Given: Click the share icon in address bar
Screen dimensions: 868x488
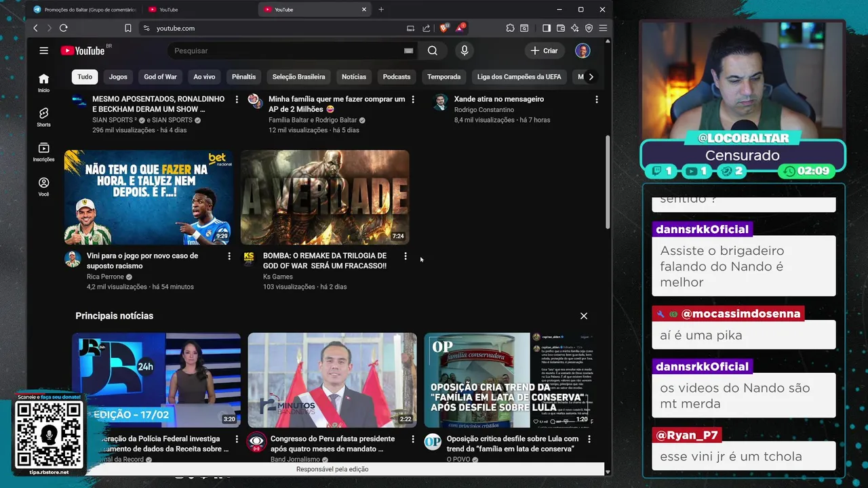Looking at the screenshot, I should pyautogui.click(x=426, y=28).
